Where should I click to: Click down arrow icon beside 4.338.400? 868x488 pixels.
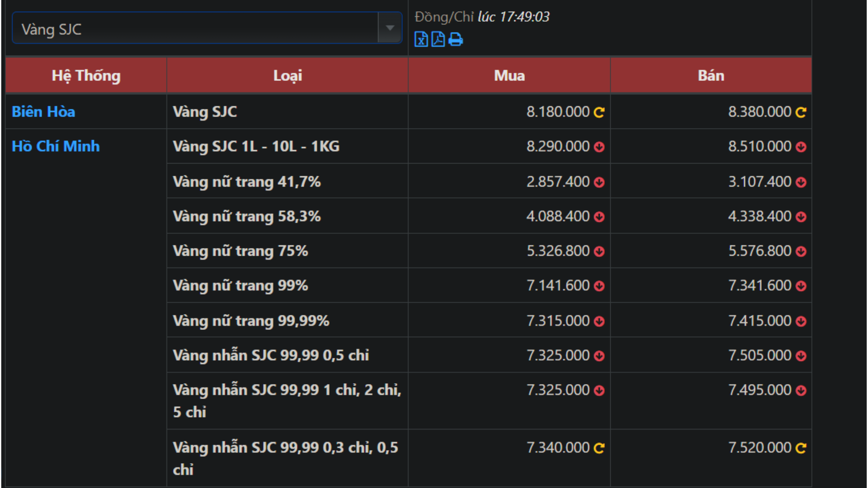pyautogui.click(x=801, y=217)
